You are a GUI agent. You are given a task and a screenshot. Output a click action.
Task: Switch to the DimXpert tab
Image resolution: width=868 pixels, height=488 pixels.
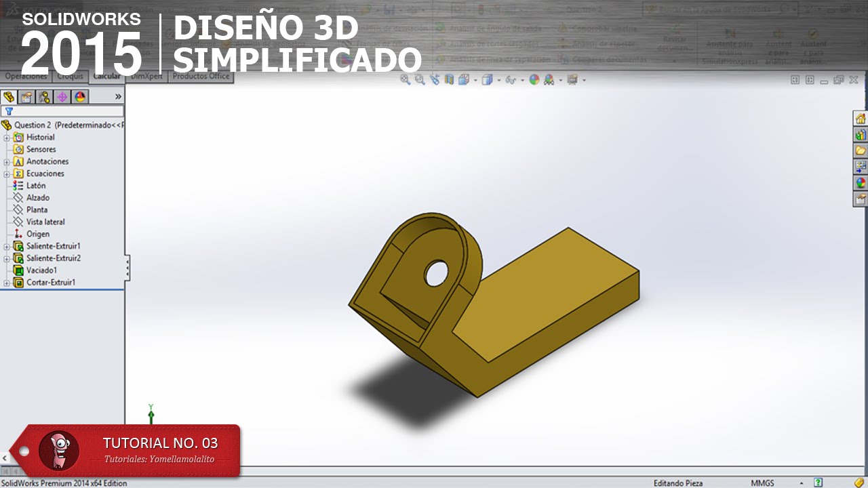coord(146,77)
